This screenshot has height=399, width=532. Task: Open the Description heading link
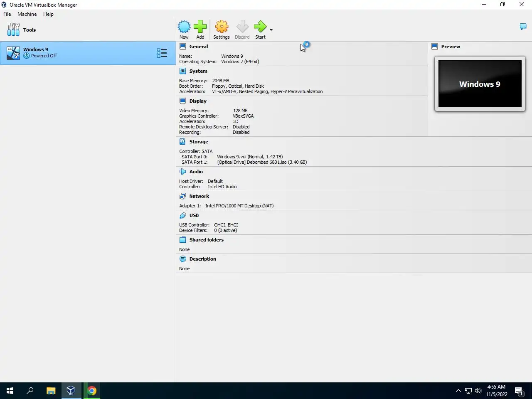pyautogui.click(x=203, y=259)
